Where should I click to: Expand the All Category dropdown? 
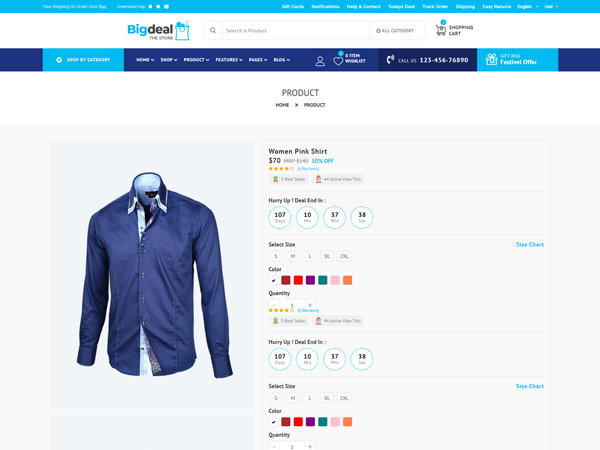pos(395,31)
